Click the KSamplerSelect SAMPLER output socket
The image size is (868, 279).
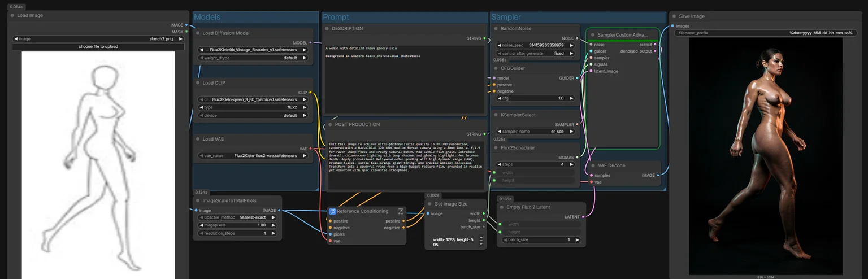point(578,125)
